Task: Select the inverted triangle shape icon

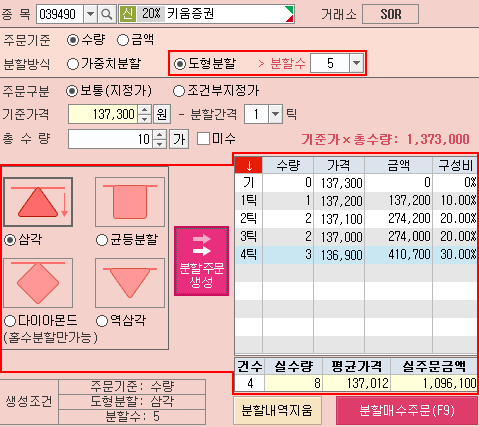Action: coord(130,283)
